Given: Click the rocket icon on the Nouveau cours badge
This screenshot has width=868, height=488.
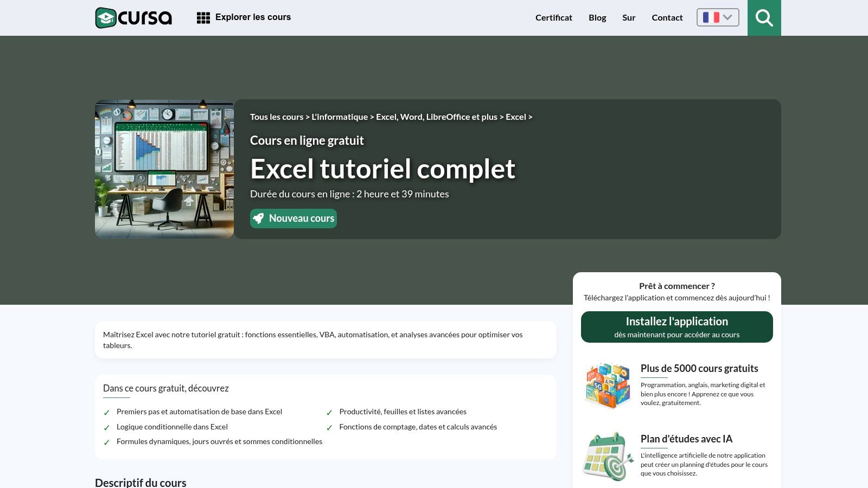Looking at the screenshot, I should (x=259, y=218).
